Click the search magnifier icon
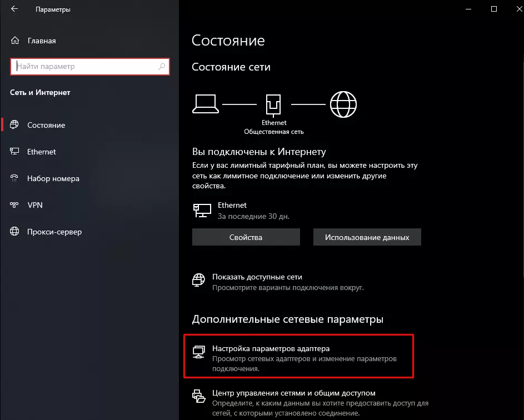Viewport: 524px width, 420px height. pyautogui.click(x=162, y=67)
